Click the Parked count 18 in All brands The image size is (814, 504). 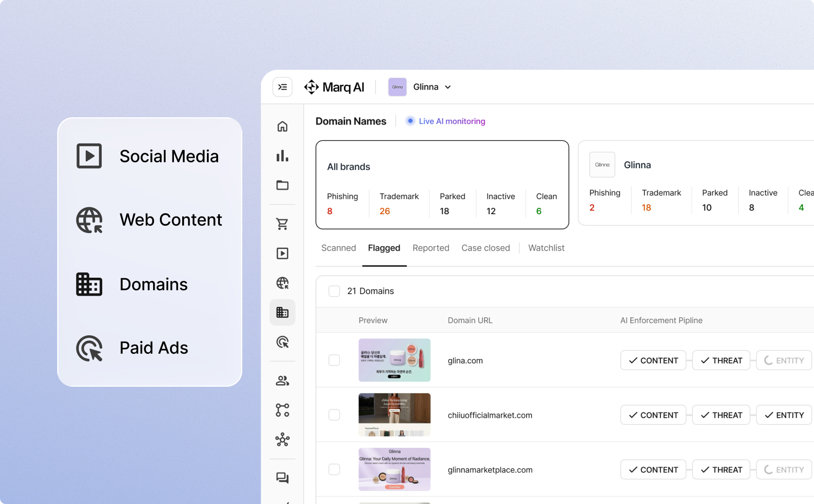444,211
